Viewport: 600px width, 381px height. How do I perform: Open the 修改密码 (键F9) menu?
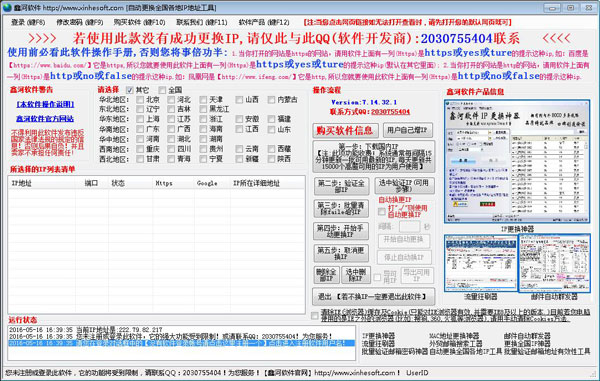80,23
